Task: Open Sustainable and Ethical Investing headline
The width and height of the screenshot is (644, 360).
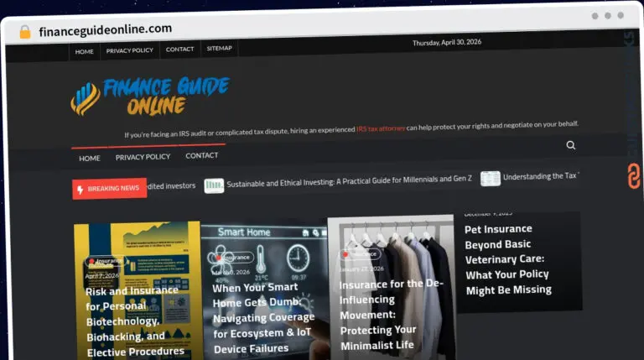Action: (349, 181)
